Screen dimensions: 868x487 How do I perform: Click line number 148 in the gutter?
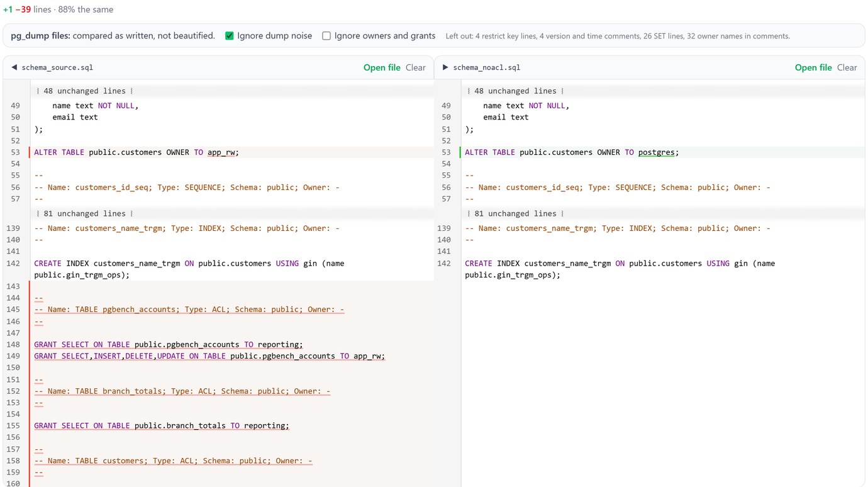click(x=13, y=345)
